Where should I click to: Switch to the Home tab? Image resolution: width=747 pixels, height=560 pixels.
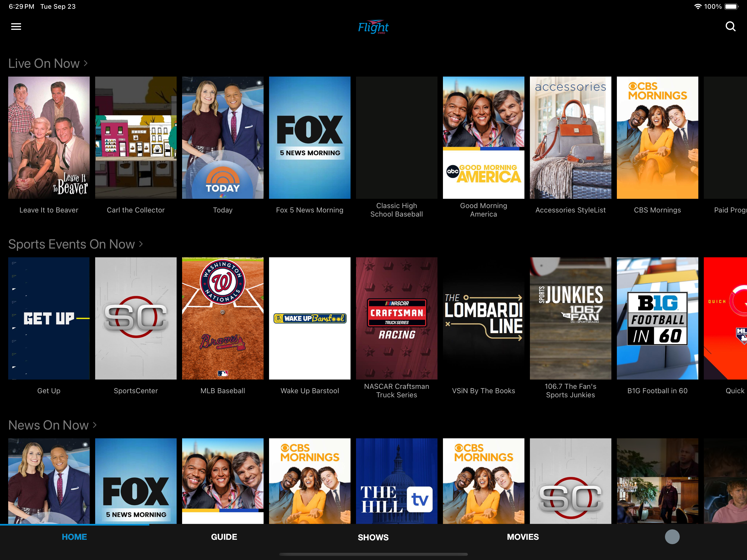pyautogui.click(x=74, y=537)
